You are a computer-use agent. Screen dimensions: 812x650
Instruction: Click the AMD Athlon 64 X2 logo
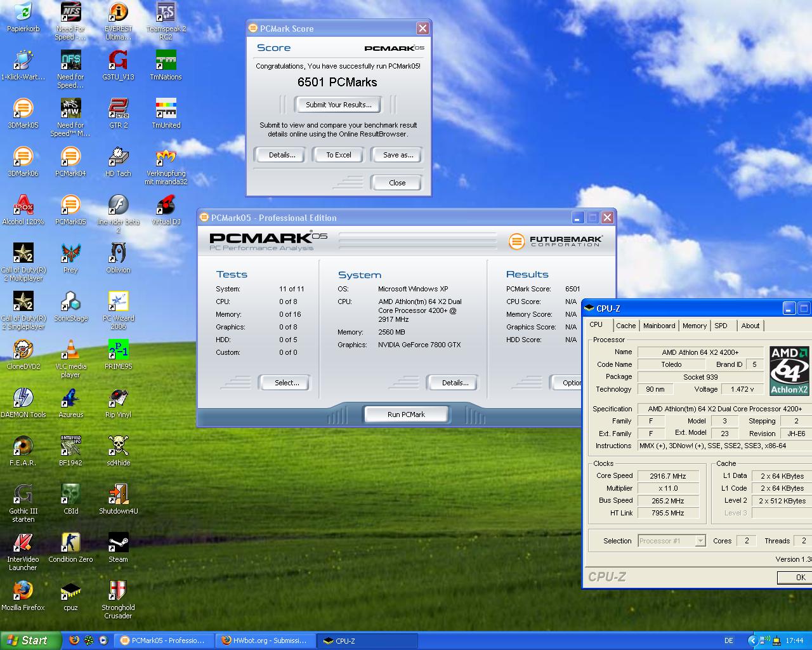tap(789, 371)
